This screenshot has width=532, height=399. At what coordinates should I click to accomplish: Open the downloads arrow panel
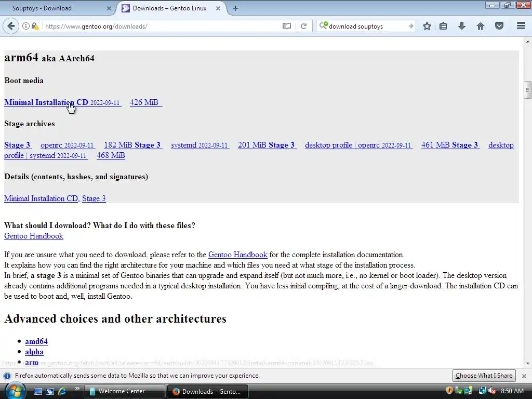tap(462, 26)
